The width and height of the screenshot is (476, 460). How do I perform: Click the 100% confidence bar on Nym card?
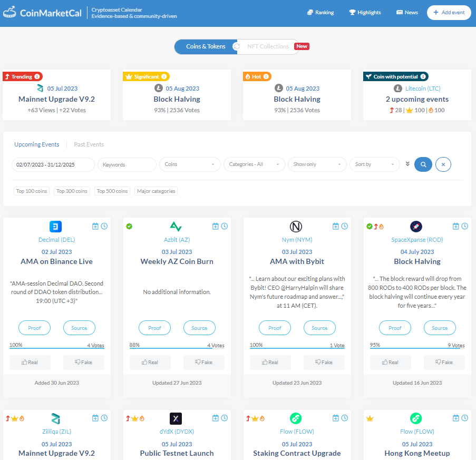(x=297, y=348)
